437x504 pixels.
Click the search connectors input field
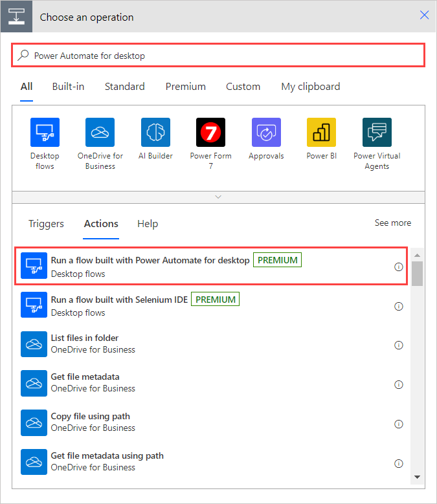(x=218, y=55)
